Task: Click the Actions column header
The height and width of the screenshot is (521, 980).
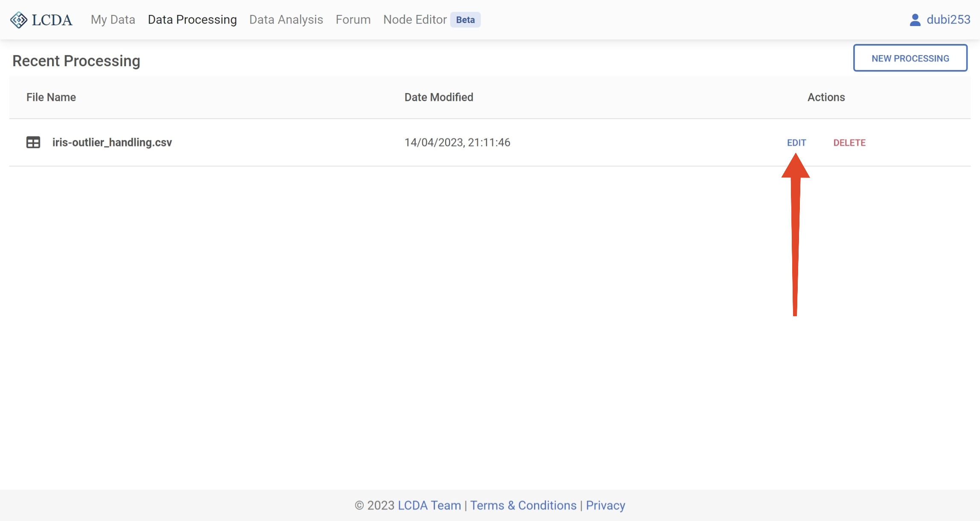Action: 826,97
